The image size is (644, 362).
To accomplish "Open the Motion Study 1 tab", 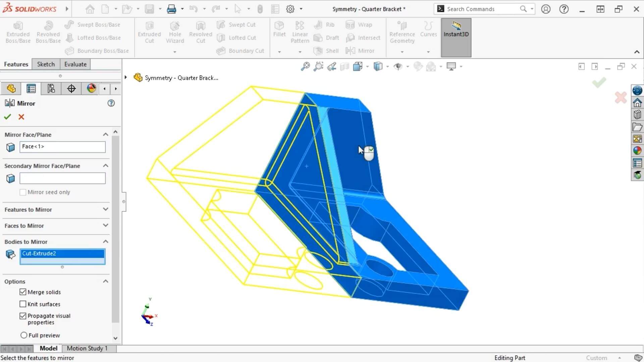I will pos(87,348).
